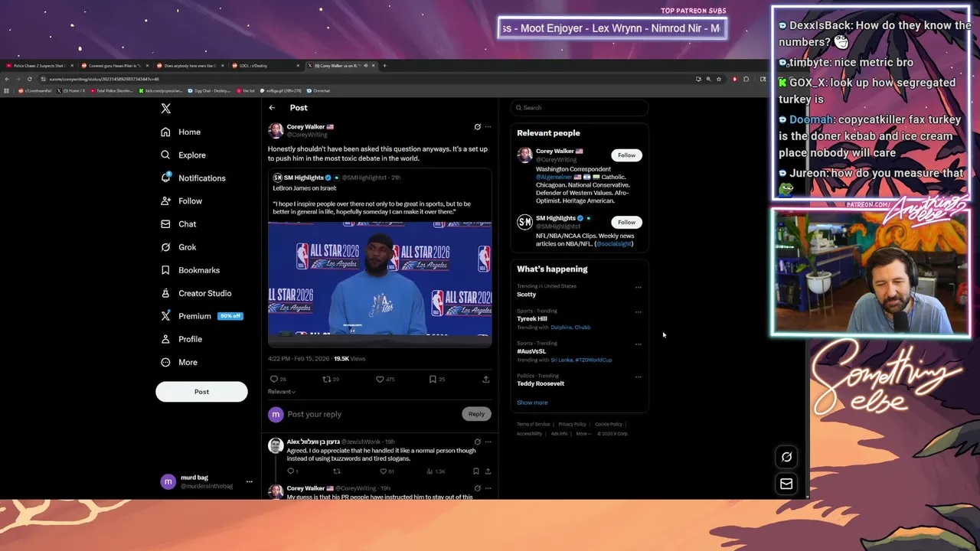Open more options for Scotty trend
980x551 pixels.
click(638, 288)
